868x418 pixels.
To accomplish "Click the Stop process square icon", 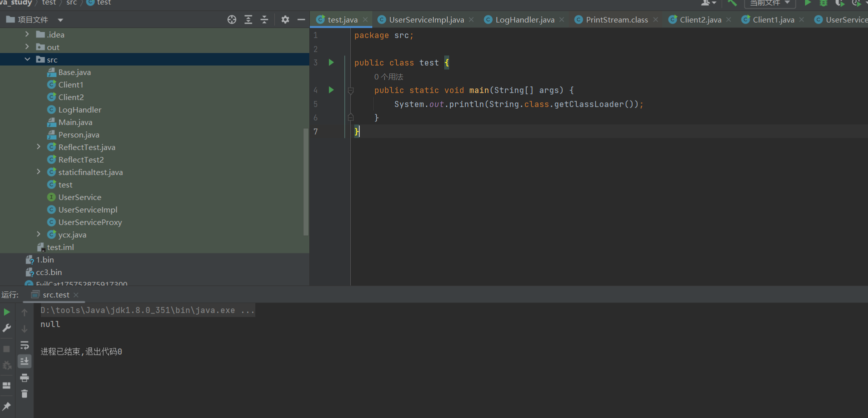I will (x=7, y=348).
